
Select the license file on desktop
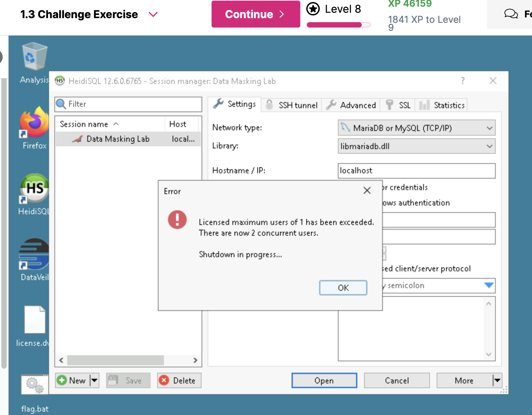[35, 320]
